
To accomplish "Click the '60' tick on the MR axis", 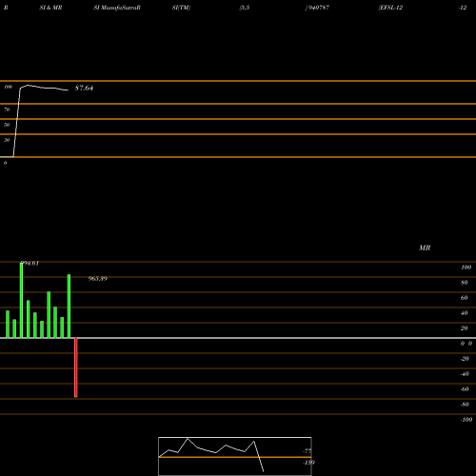I will (x=465, y=298).
